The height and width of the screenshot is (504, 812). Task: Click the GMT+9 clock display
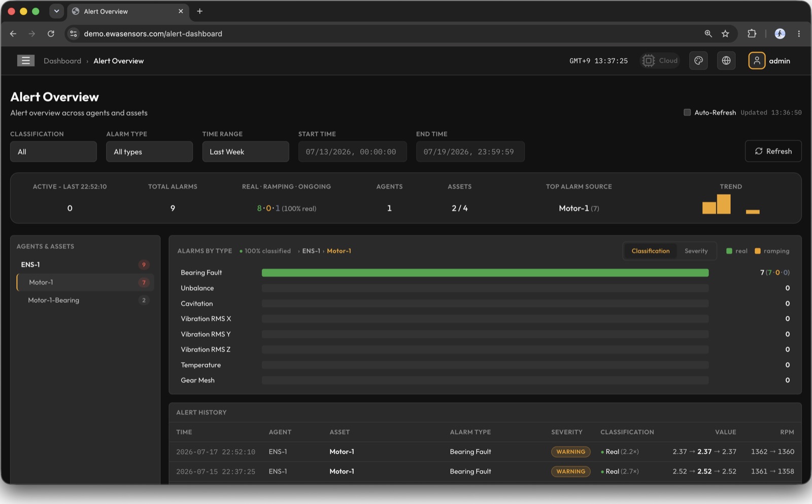point(598,61)
